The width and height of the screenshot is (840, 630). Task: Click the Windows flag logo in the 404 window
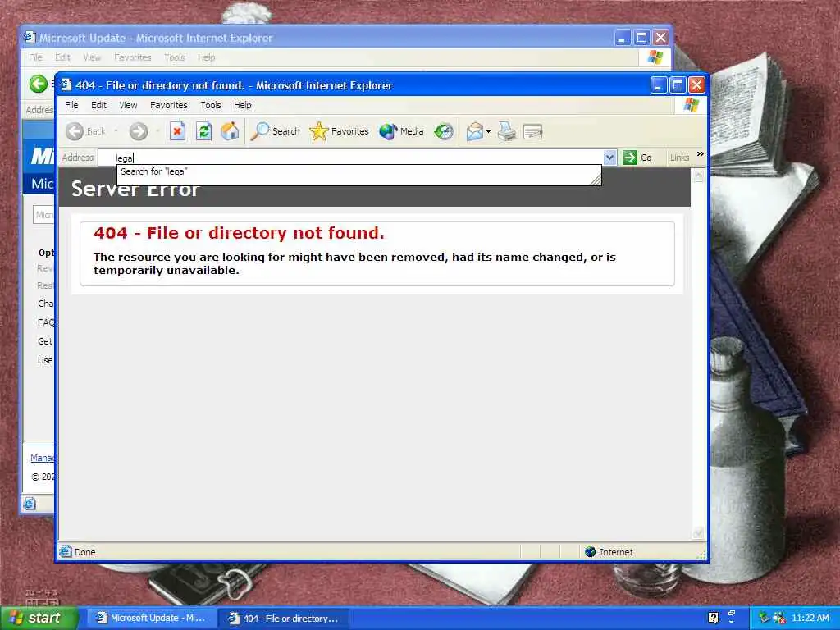pos(691,105)
